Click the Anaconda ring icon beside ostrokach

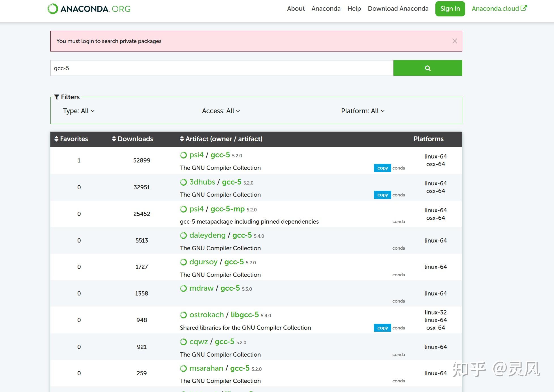183,315
